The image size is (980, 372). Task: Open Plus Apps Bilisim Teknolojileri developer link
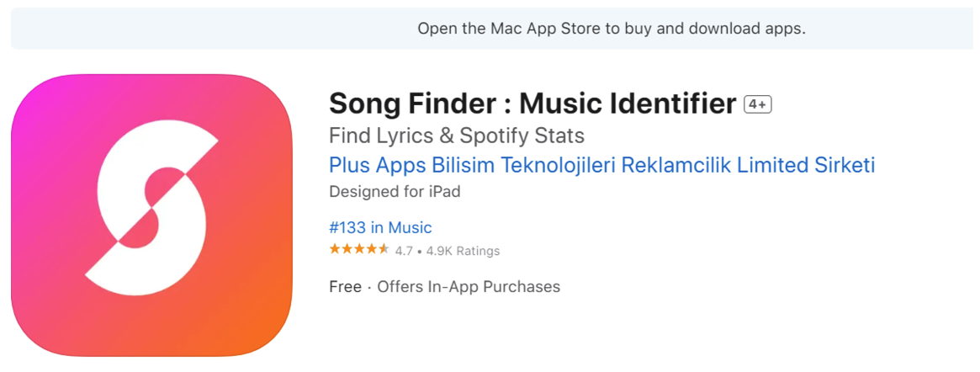[601, 165]
